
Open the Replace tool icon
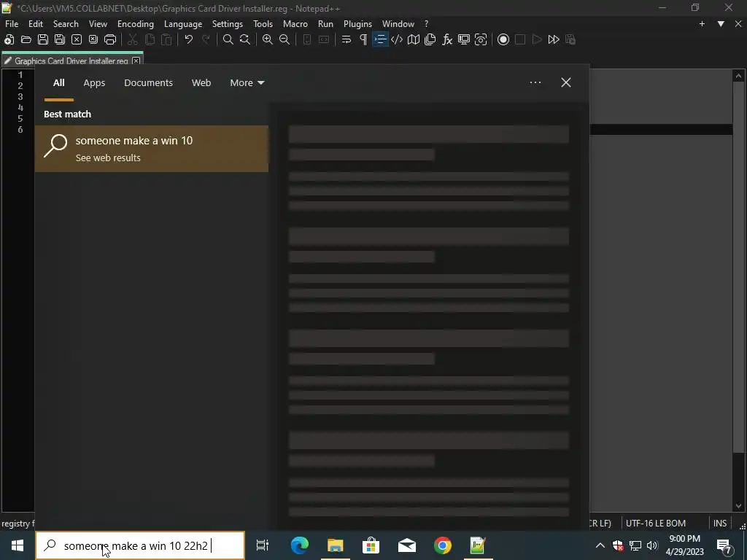pos(245,39)
